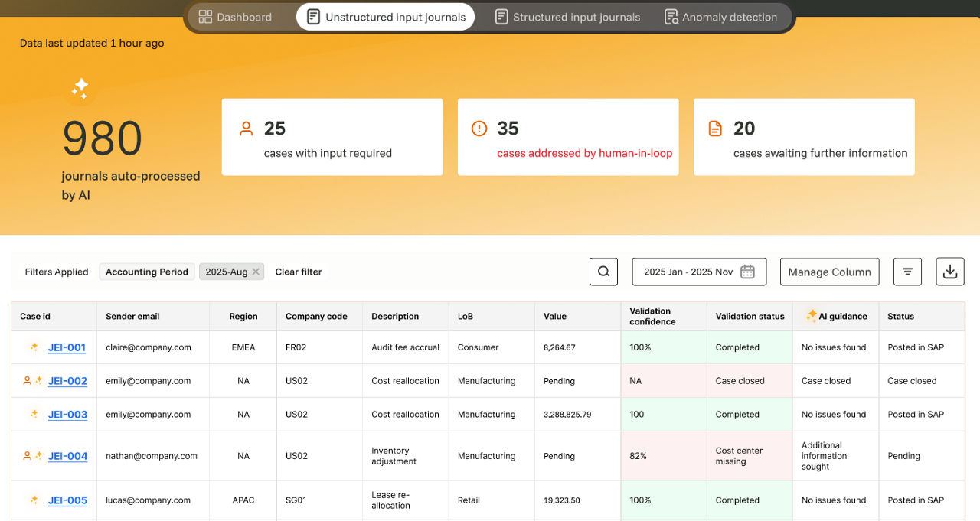Screen dimensions: 980x521
Task: Select the Accounting Period filter tag
Action: click(x=146, y=272)
